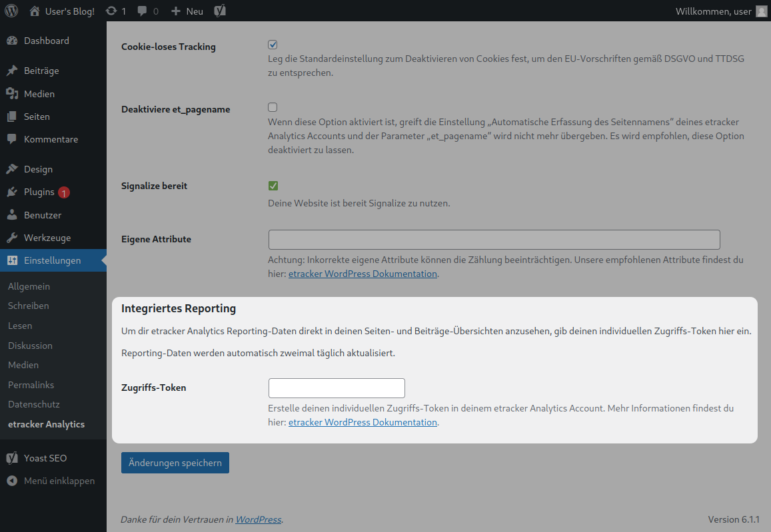Click the Benutzer person icon
The width and height of the screenshot is (771, 532).
12,214
